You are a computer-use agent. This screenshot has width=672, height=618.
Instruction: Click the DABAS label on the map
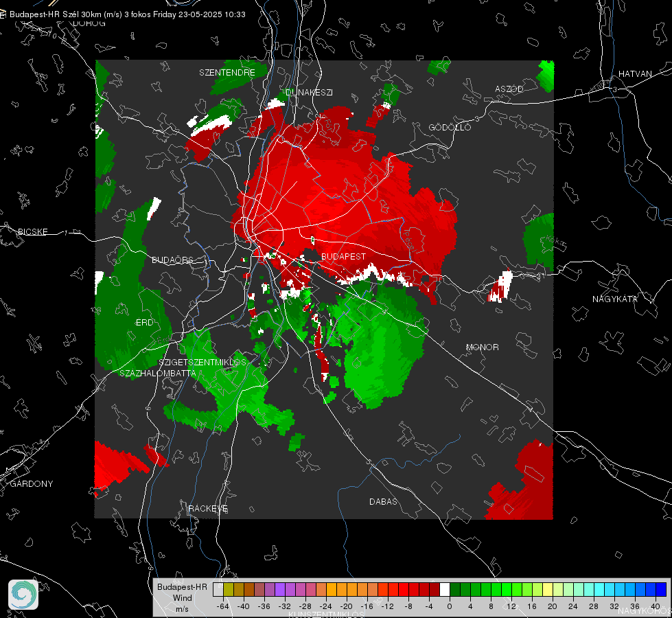[x=383, y=501]
